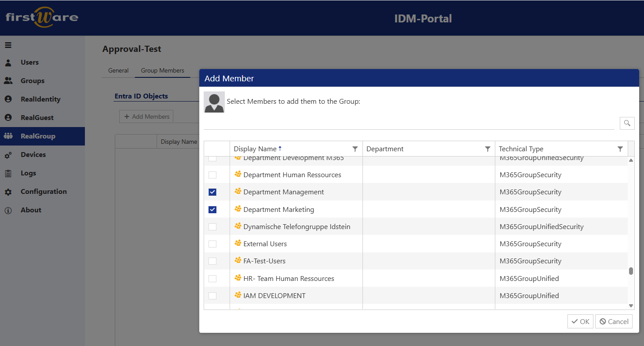This screenshot has height=346, width=644.
Task: Open the Display Name column filter
Action: click(355, 149)
